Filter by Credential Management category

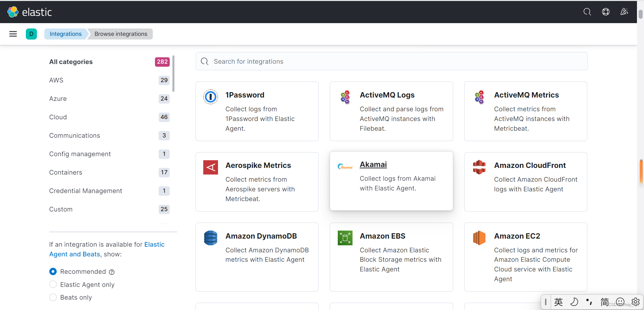[109, 191]
